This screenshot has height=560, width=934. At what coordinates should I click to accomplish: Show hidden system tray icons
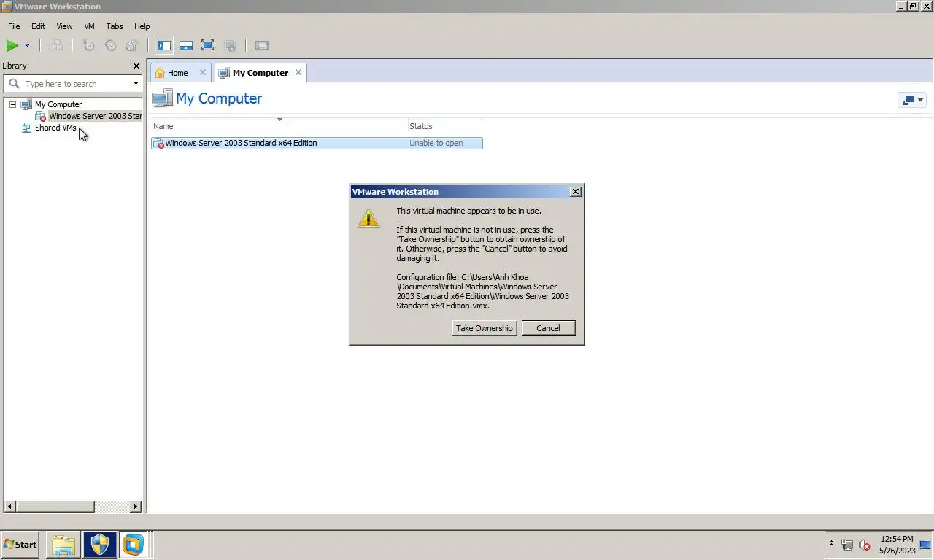(831, 545)
